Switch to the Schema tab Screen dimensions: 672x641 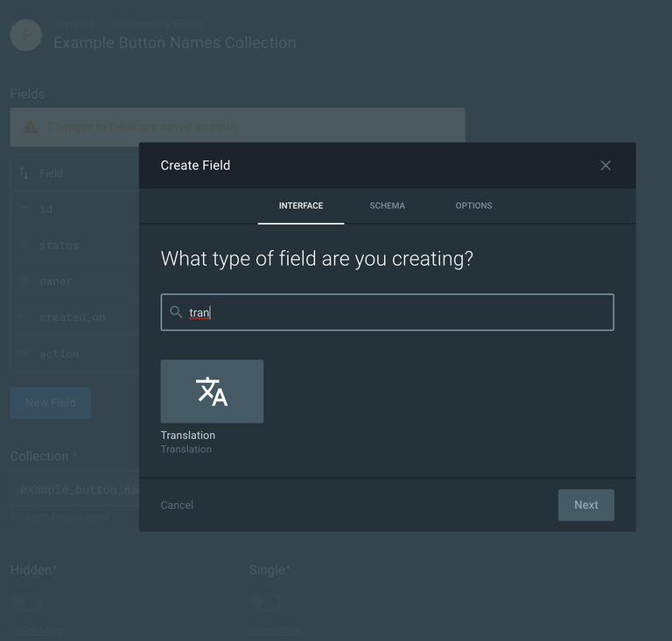coord(387,206)
